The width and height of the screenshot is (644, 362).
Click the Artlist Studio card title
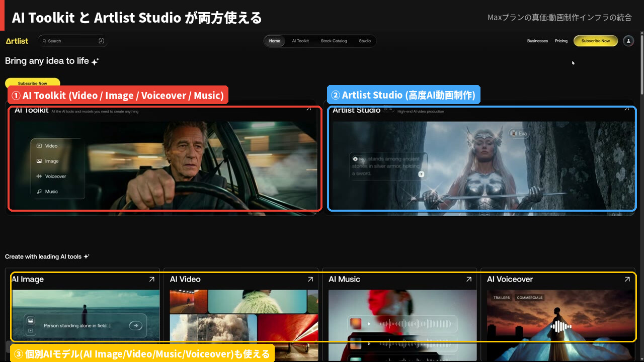click(x=357, y=110)
